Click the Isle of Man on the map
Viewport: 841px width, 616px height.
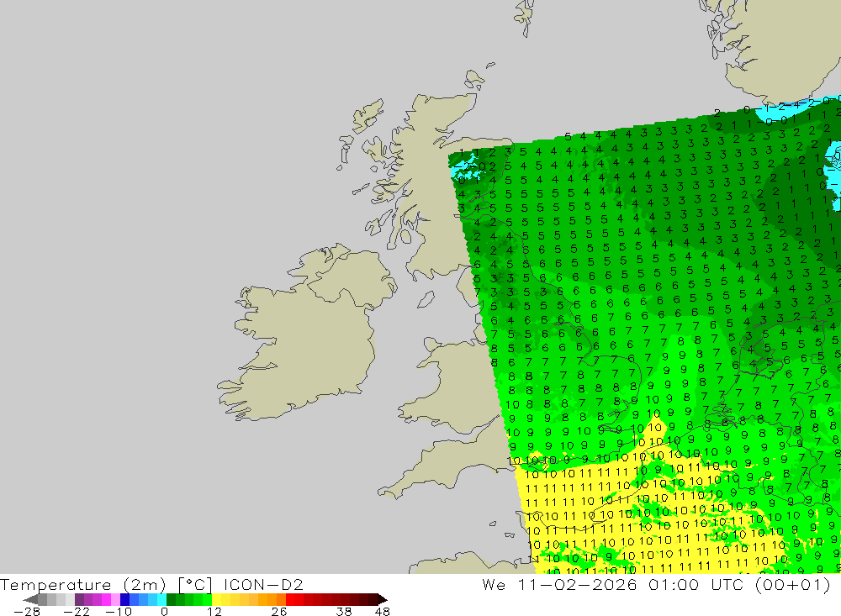tap(426, 300)
